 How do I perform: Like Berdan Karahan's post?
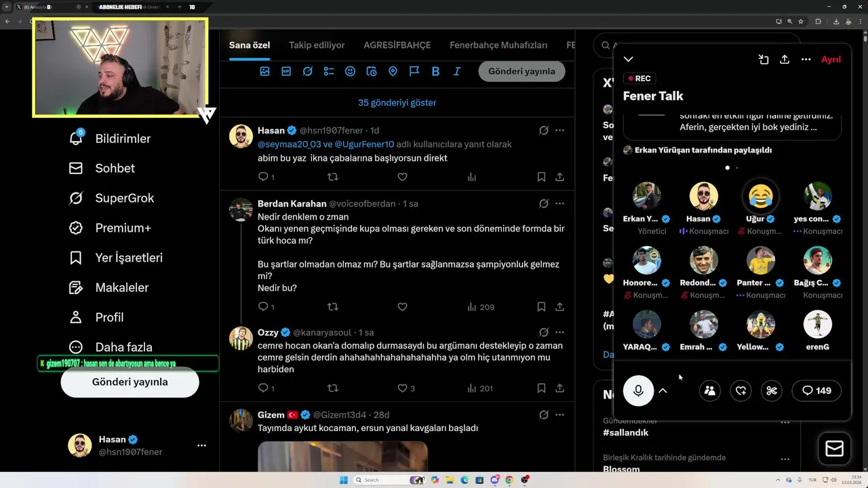point(402,307)
